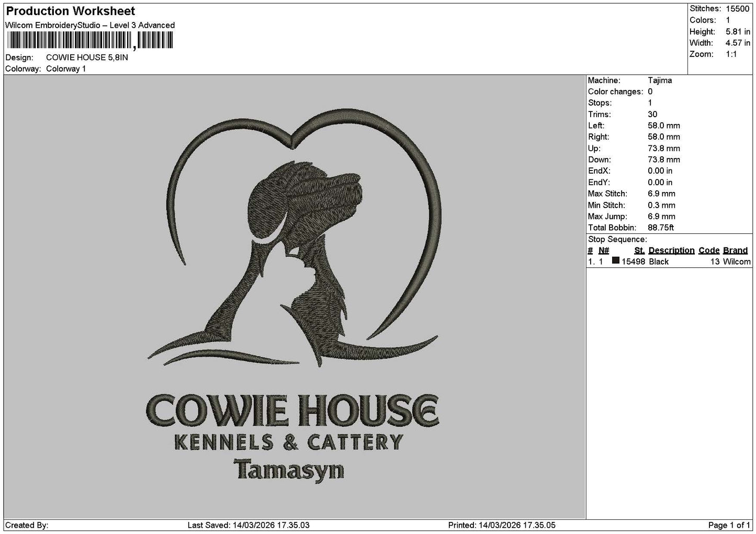Select the Trims value 30
Viewport: 756px width, 534px height.
pos(652,115)
